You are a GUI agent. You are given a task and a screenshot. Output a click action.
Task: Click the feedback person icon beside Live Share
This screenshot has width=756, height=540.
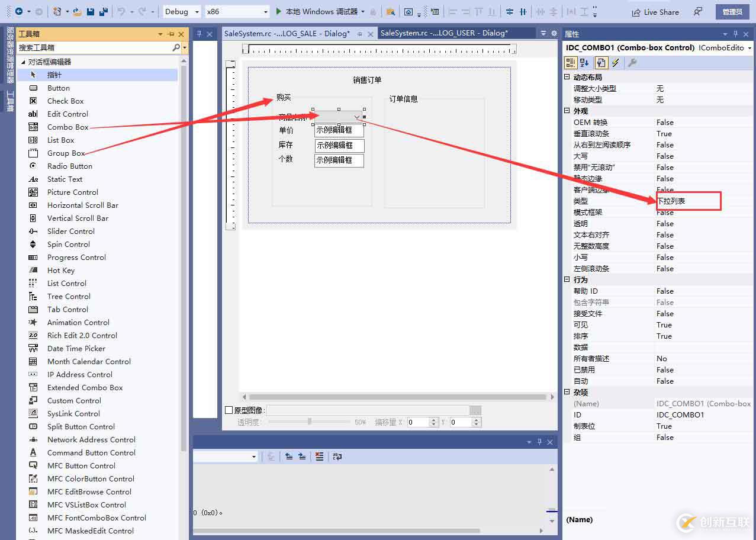click(699, 12)
